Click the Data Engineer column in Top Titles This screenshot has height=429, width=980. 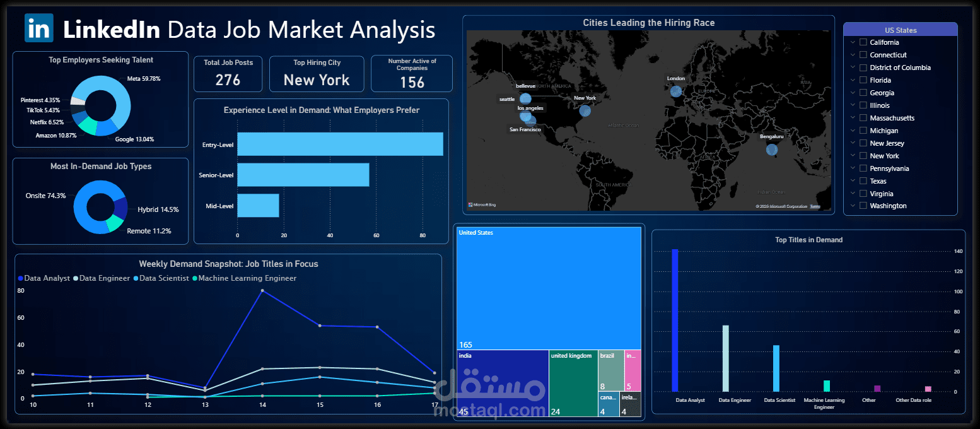pyautogui.click(x=726, y=358)
